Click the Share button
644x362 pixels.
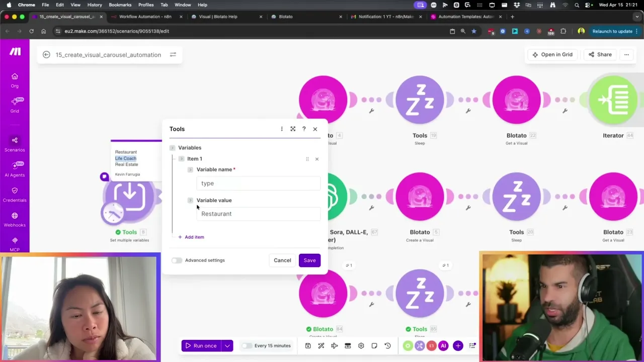coord(600,55)
